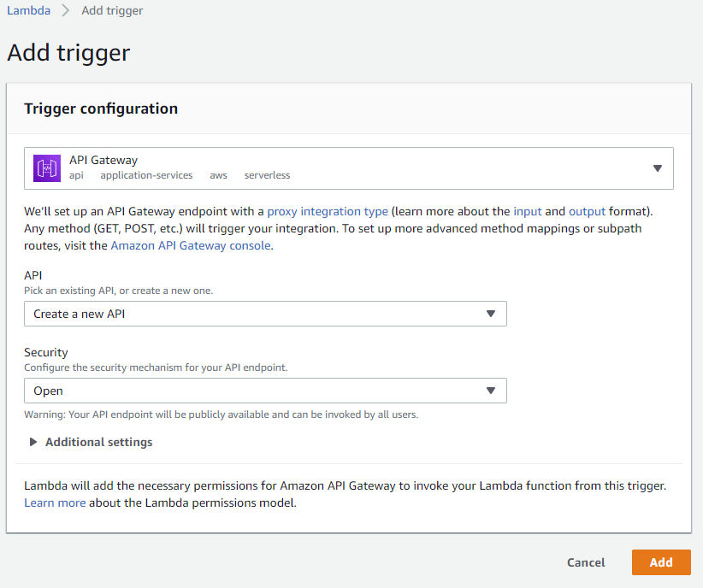Click the Cancel button

click(x=586, y=562)
